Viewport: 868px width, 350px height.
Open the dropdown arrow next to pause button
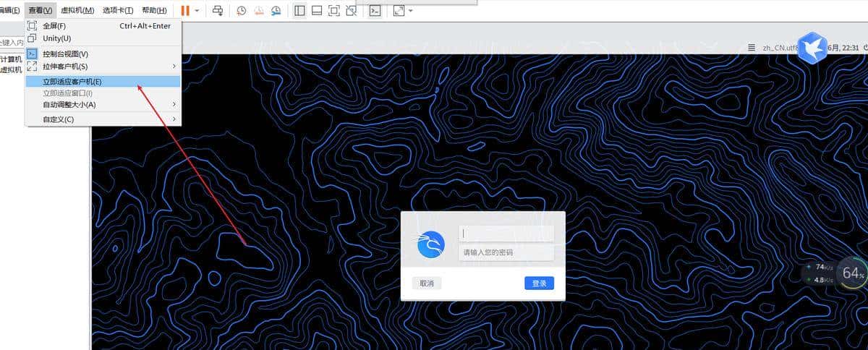pyautogui.click(x=196, y=11)
